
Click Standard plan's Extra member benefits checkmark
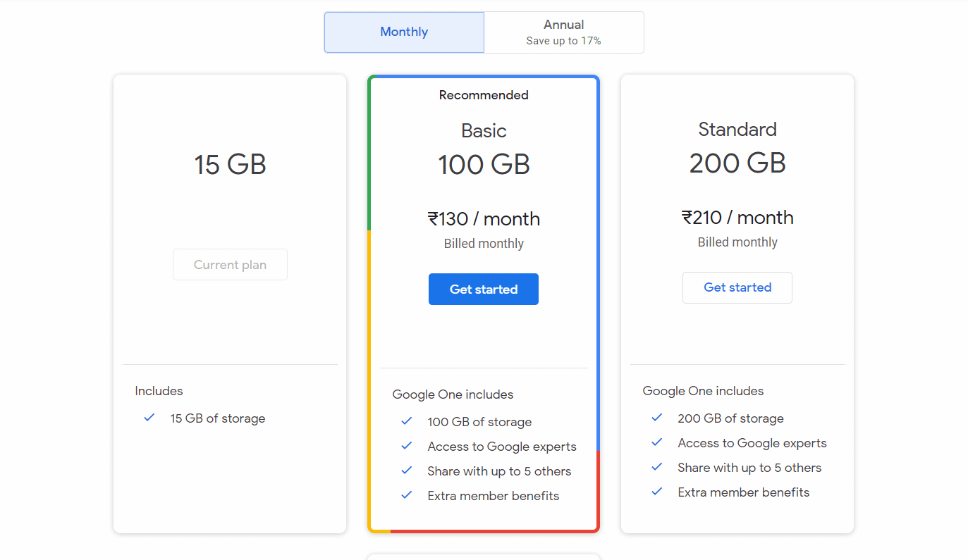657,492
